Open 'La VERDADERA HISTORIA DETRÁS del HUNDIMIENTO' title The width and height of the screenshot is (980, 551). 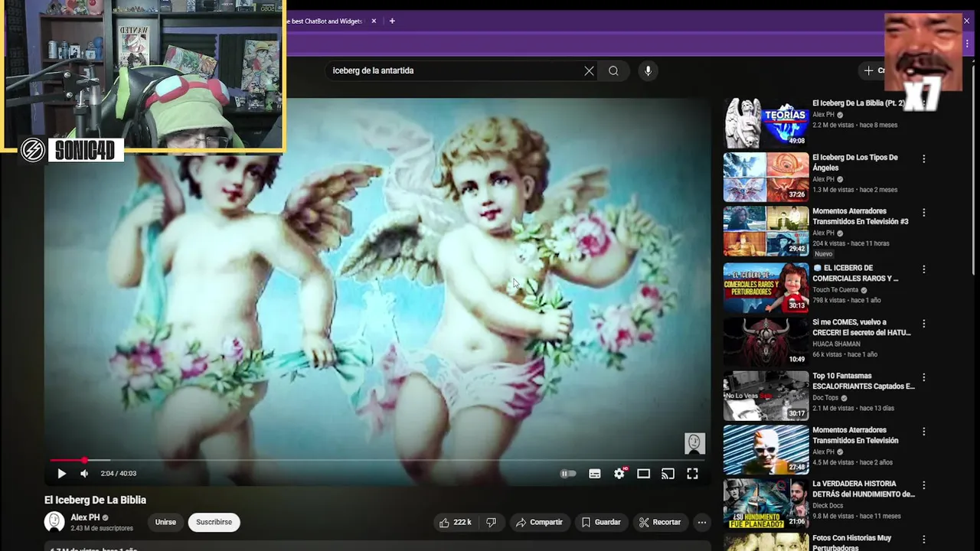pos(864,489)
